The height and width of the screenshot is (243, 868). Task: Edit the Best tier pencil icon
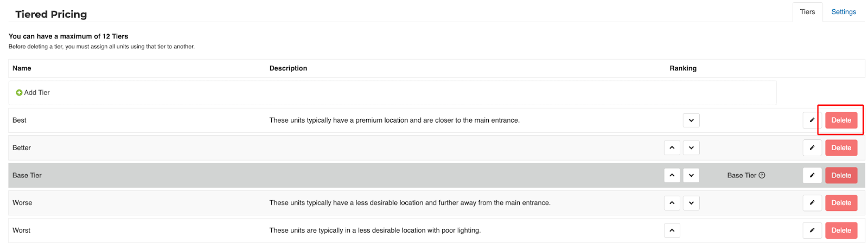point(812,120)
